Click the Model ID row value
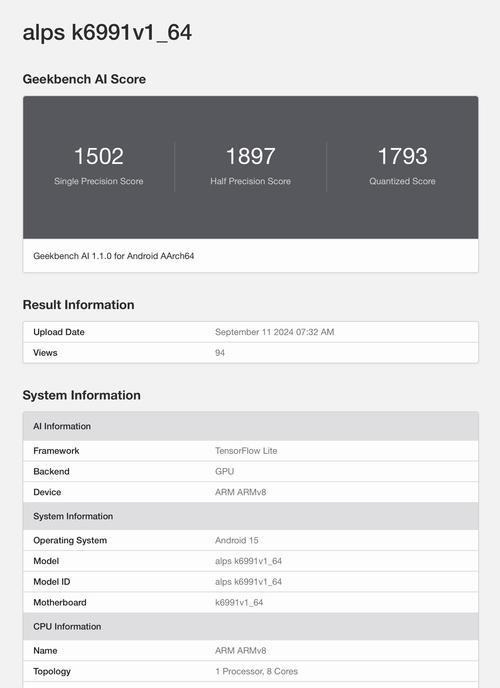 coord(248,582)
